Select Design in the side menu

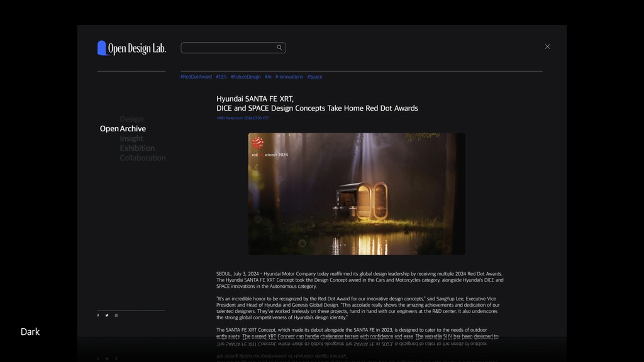(131, 119)
